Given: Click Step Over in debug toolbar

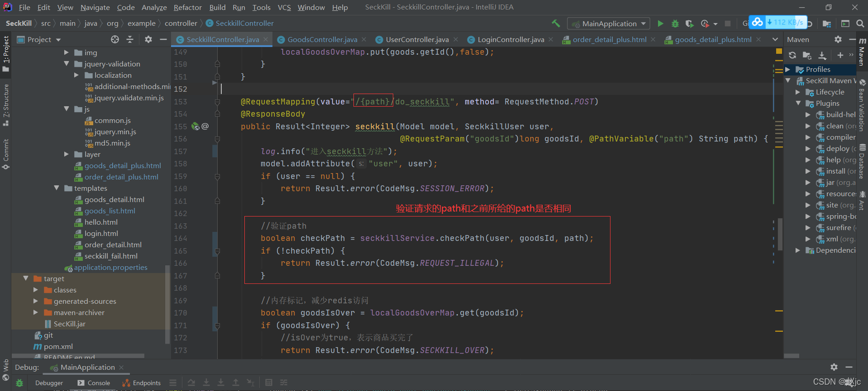Looking at the screenshot, I should pos(191,383).
